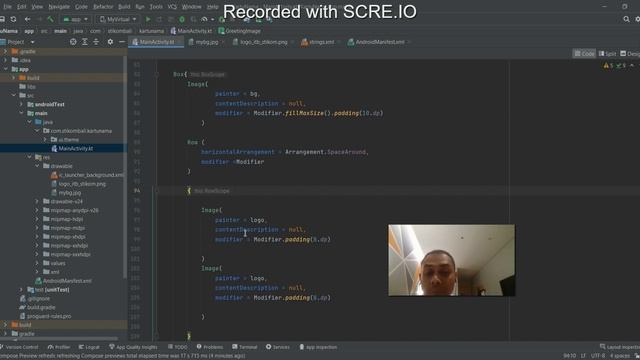
Task: Open the Services tool window
Action: pyautogui.click(x=278, y=347)
